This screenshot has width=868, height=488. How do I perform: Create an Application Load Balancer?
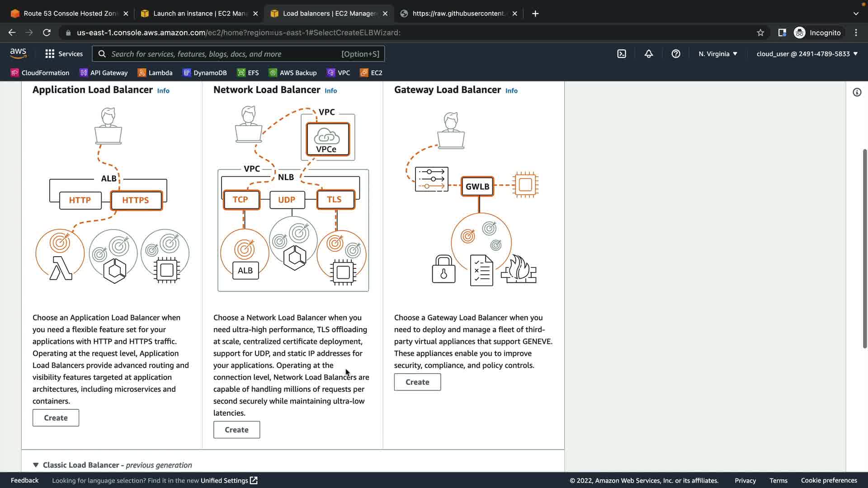click(56, 418)
